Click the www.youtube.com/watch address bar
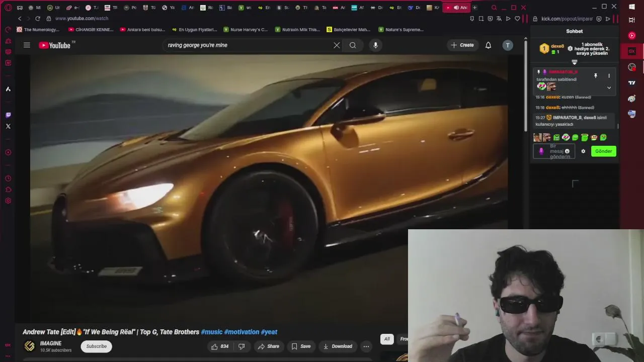The height and width of the screenshot is (362, 644). click(82, 19)
